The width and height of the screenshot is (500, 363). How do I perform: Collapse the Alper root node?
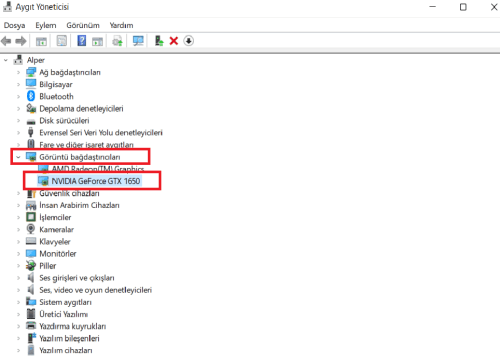(x=6, y=60)
